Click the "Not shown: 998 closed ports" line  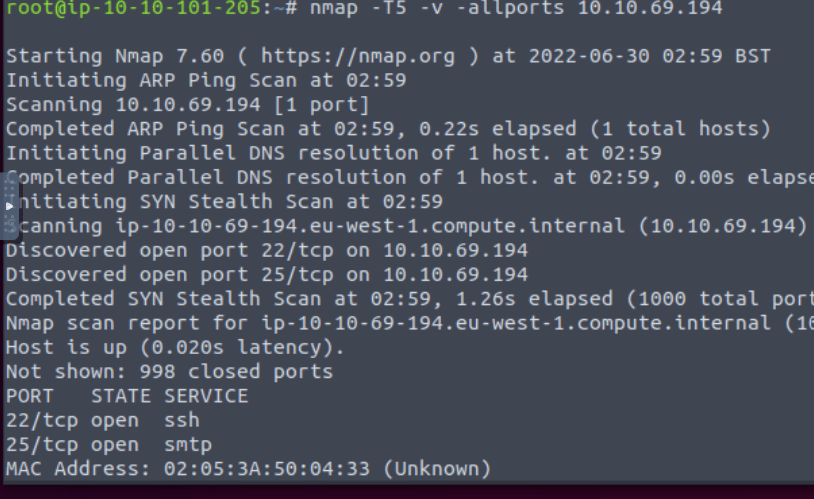[168, 372]
